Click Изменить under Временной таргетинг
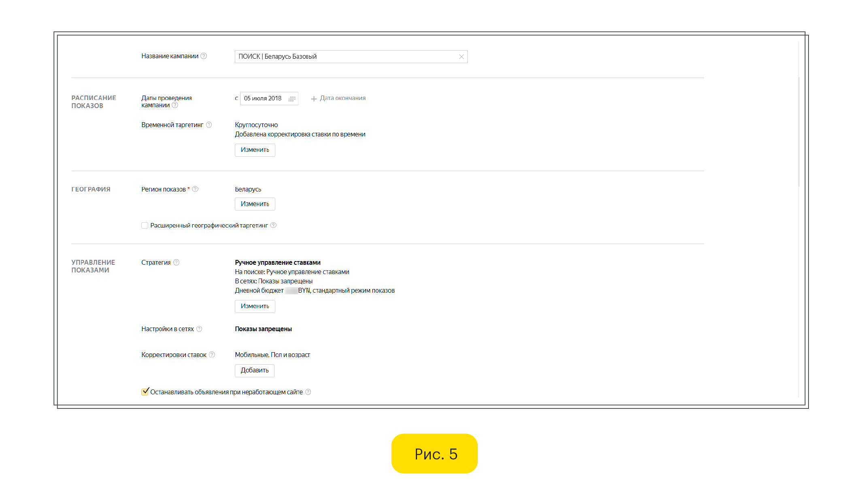The height and width of the screenshot is (504, 864). (x=255, y=150)
